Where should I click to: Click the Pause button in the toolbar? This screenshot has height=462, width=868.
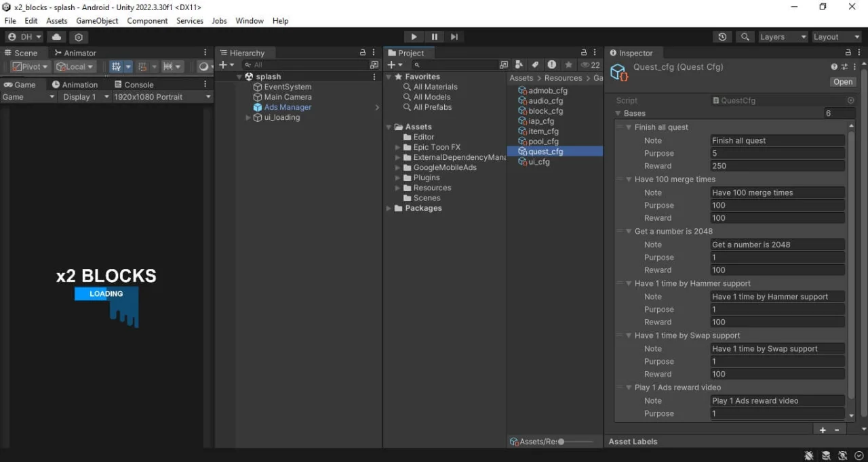(x=435, y=37)
